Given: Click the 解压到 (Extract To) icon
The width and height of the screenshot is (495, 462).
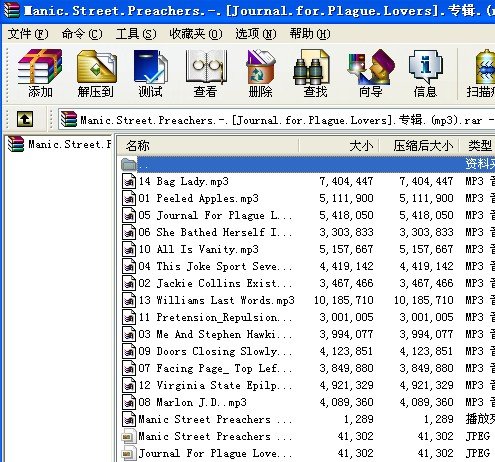Looking at the screenshot, I should [96, 73].
